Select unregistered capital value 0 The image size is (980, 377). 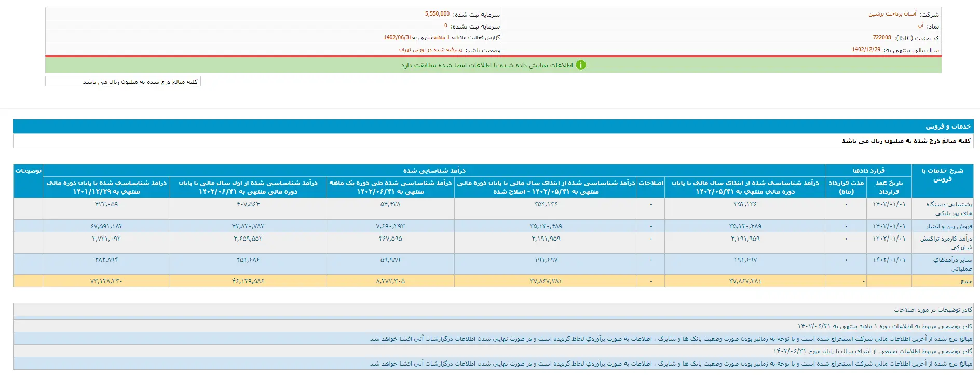click(445, 26)
